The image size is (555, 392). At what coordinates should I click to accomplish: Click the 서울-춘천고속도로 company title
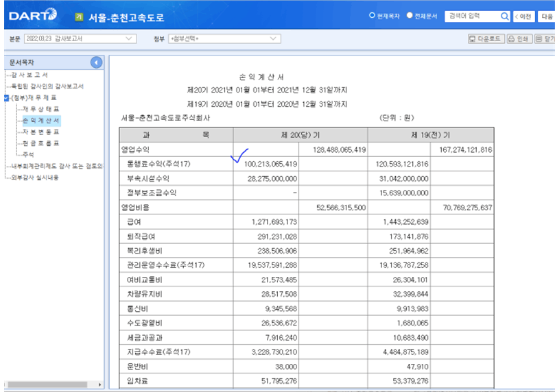(x=126, y=17)
